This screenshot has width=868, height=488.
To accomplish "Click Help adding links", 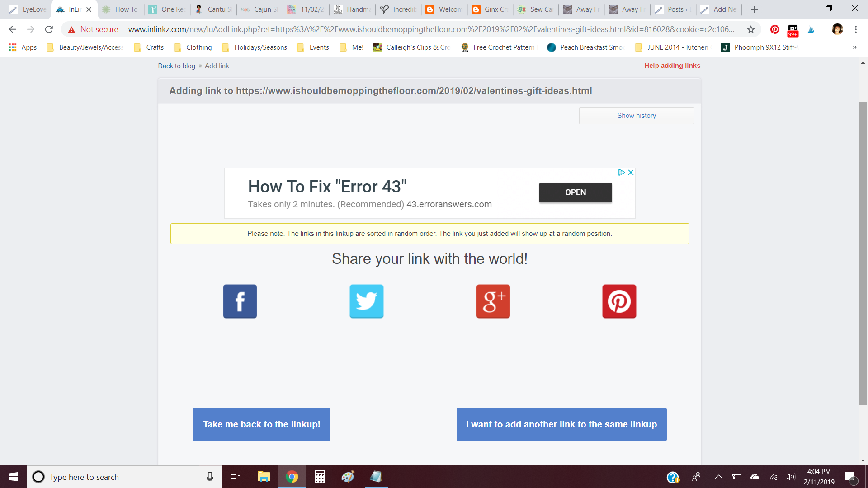I will click(672, 66).
